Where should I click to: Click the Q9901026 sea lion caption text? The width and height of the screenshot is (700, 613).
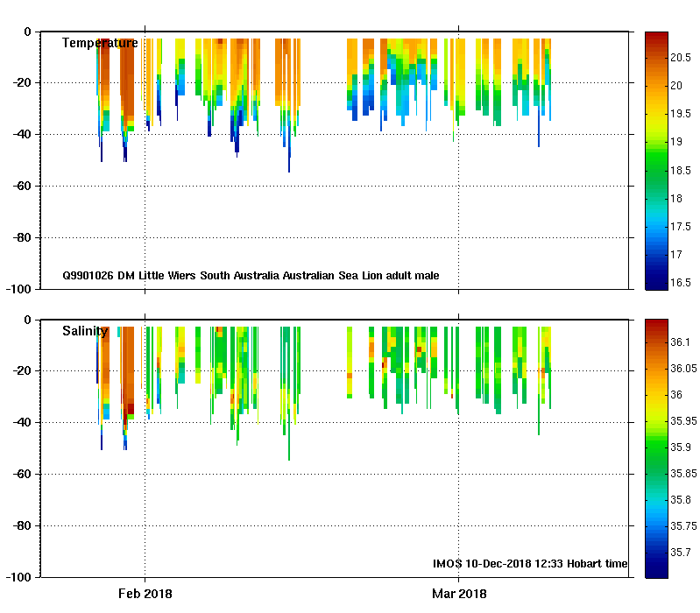click(x=251, y=276)
